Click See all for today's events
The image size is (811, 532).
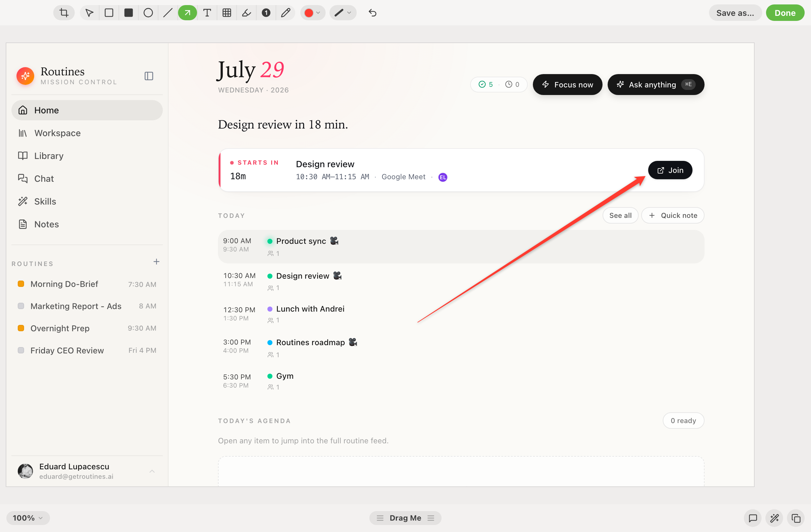tap(620, 216)
